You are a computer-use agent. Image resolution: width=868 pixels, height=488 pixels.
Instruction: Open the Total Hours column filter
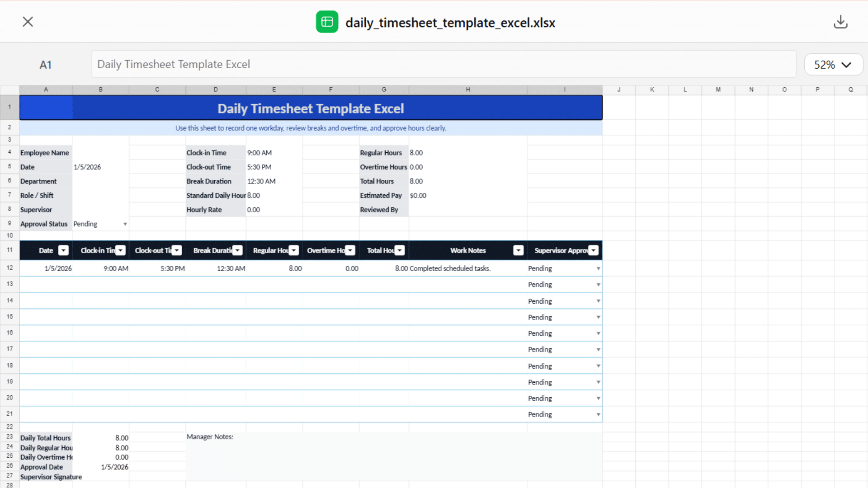click(x=400, y=250)
